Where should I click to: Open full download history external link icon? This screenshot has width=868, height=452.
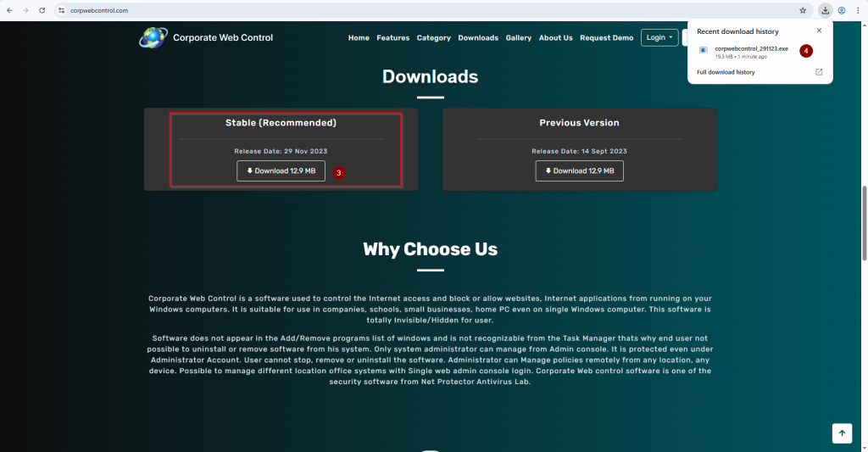pyautogui.click(x=819, y=72)
